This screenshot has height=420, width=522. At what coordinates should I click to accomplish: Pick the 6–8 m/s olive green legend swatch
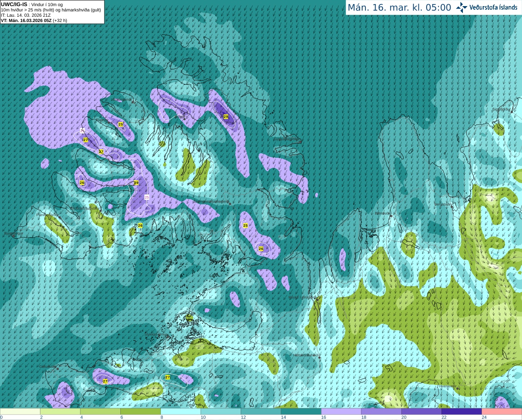(141, 411)
